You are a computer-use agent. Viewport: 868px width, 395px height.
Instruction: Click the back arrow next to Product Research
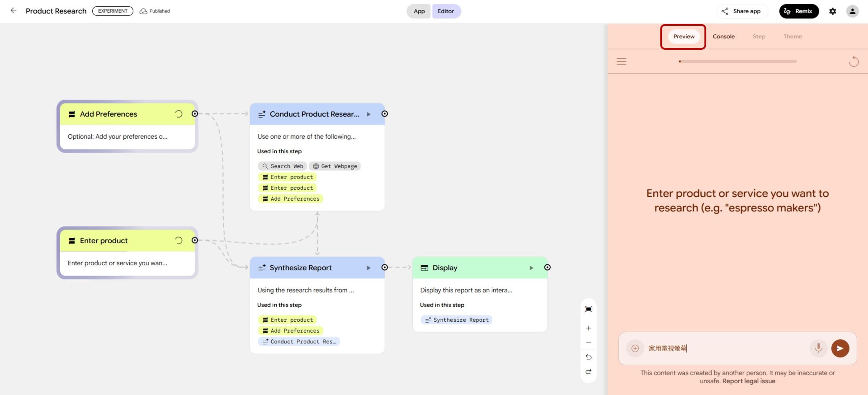[x=14, y=11]
